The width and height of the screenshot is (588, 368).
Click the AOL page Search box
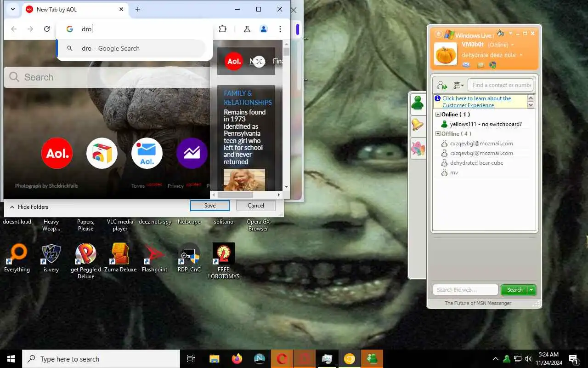pyautogui.click(x=107, y=77)
